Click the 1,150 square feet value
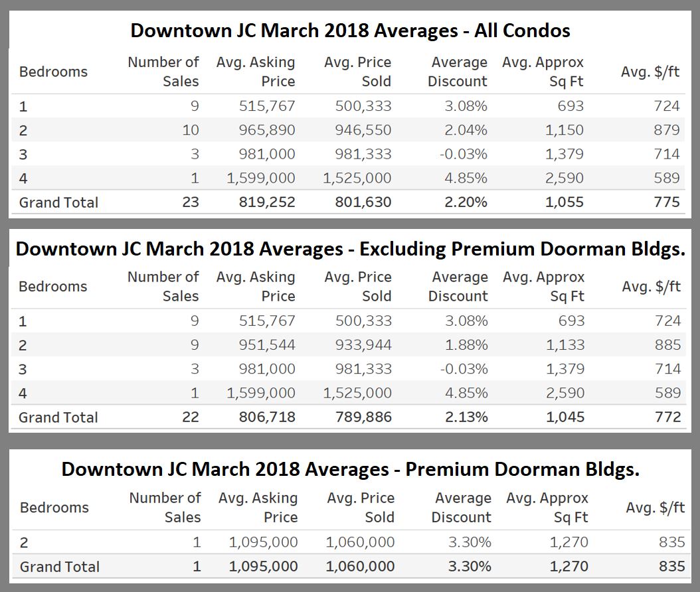This screenshot has height=592, width=700. point(565,130)
